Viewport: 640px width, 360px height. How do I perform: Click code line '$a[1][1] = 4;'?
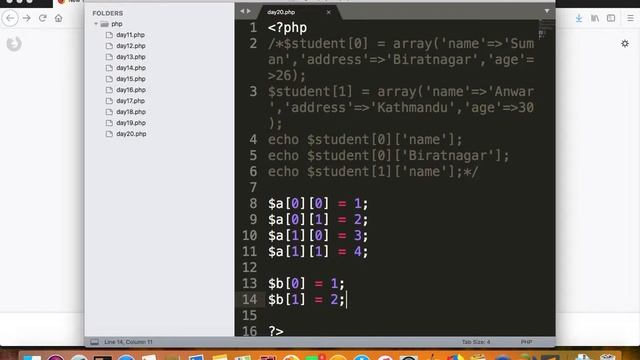click(318, 251)
